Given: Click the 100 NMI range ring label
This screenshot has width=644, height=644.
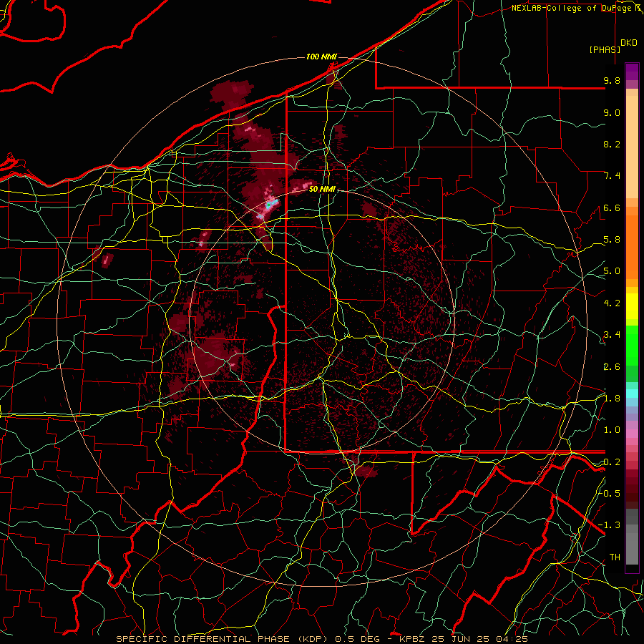Looking at the screenshot, I should pyautogui.click(x=321, y=57).
